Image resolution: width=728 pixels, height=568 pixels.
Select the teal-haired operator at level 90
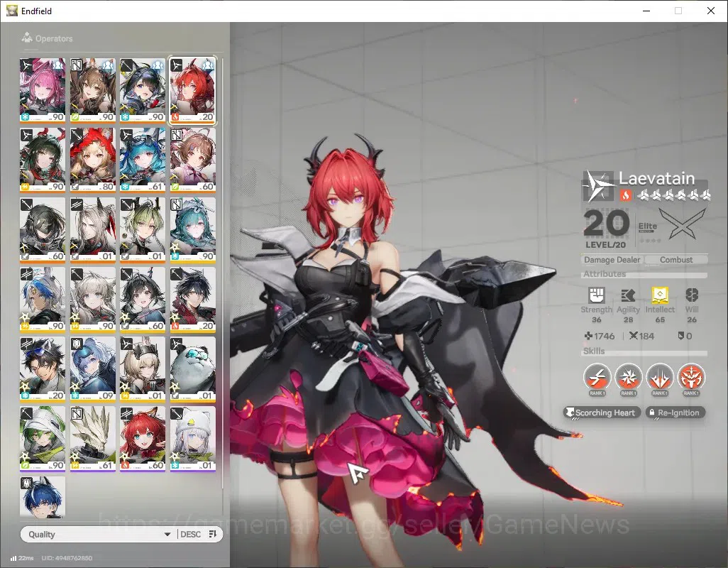(x=193, y=229)
